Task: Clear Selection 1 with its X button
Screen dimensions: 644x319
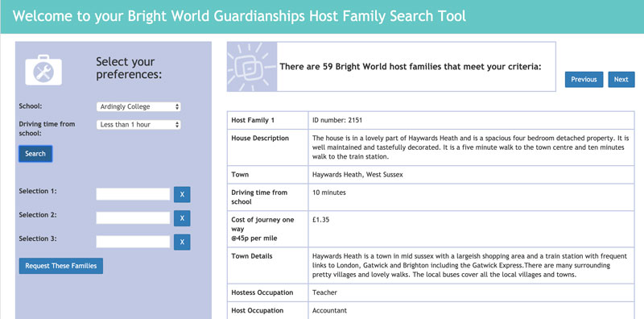Action: coord(182,194)
